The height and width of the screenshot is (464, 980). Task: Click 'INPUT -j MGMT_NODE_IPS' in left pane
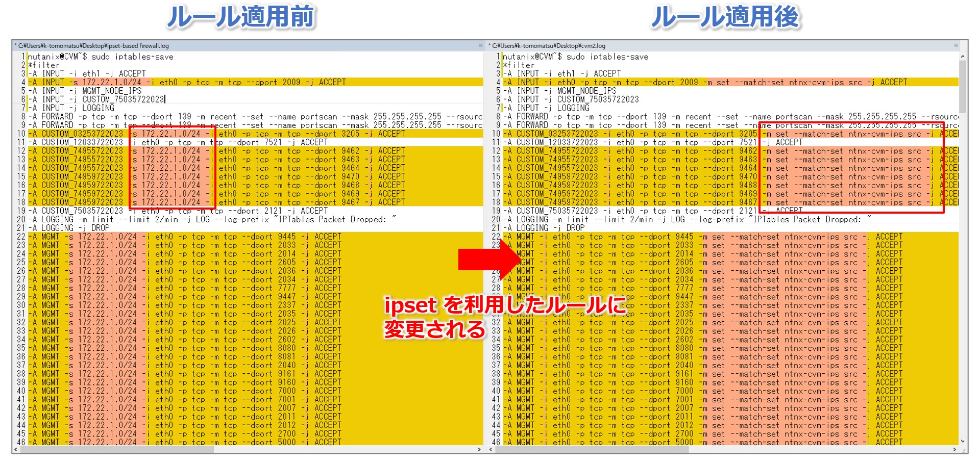tap(85, 91)
